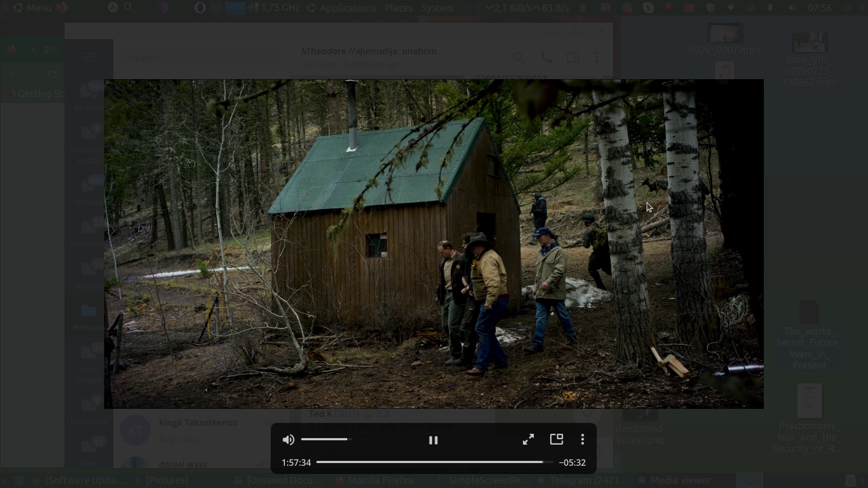
Task: Mute the video using the speaker icon
Action: (289, 440)
